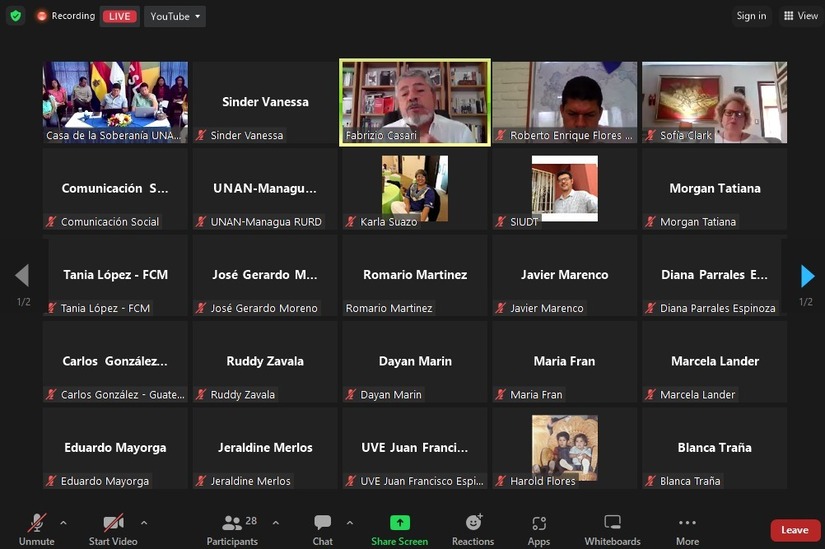Image resolution: width=825 pixels, height=549 pixels.
Task: Open the Apps icon
Action: click(x=539, y=523)
